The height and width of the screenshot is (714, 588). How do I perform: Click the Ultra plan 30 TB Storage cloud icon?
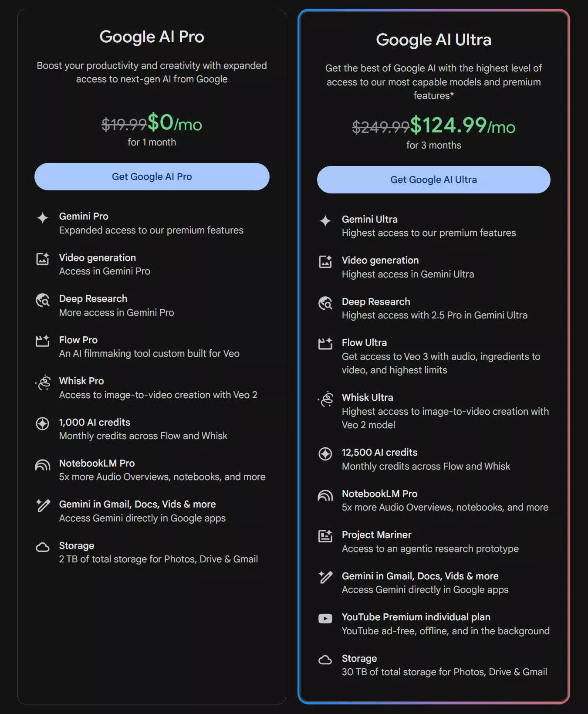click(325, 660)
